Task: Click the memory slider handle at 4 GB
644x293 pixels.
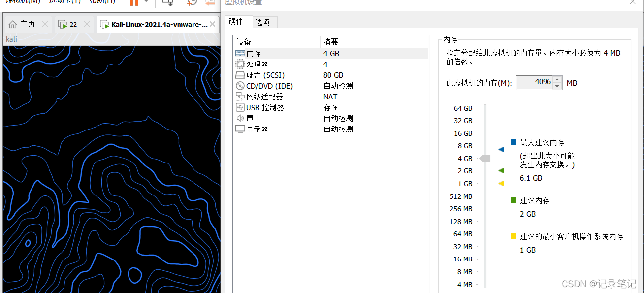Action: [484, 158]
